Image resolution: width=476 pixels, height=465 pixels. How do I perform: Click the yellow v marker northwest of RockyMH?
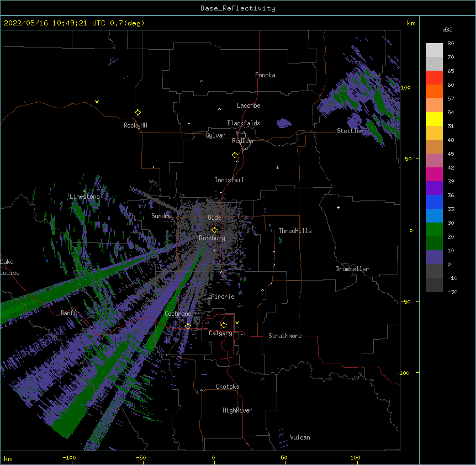pos(97,102)
